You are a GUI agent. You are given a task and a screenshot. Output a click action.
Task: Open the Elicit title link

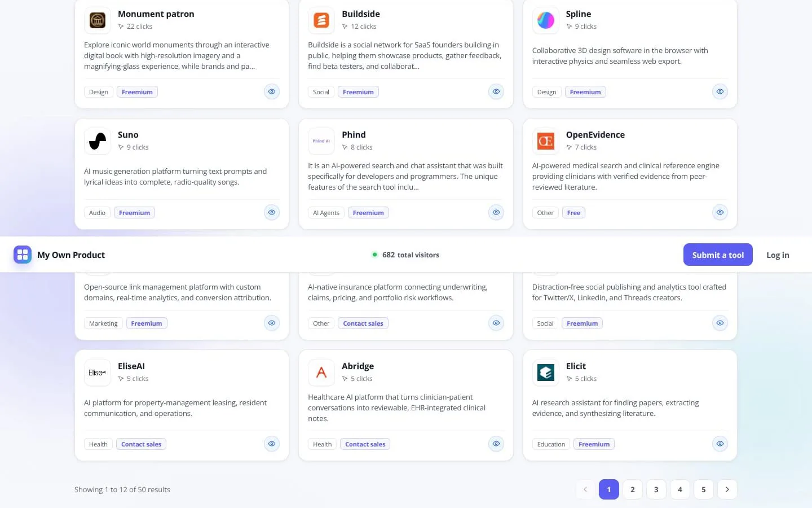click(x=576, y=366)
